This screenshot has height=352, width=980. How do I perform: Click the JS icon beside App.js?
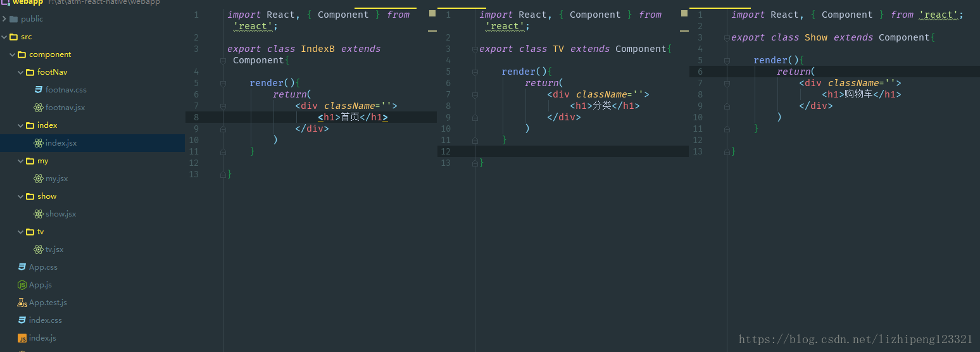click(22, 285)
